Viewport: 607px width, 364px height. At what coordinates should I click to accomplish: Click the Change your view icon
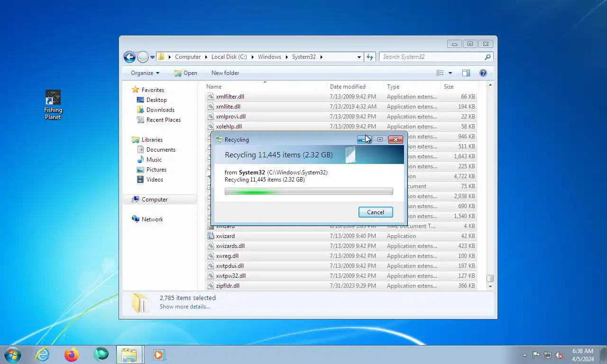(x=440, y=73)
